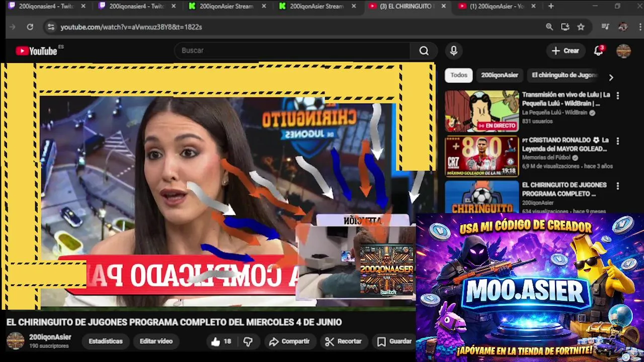Click the like count 18

227,342
